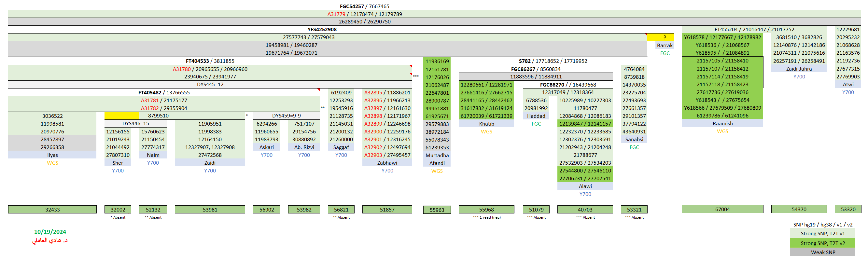Click the FT404533 / 3811855 header
Image resolution: width=868 pixels, height=259 pixels.
[x=210, y=61]
